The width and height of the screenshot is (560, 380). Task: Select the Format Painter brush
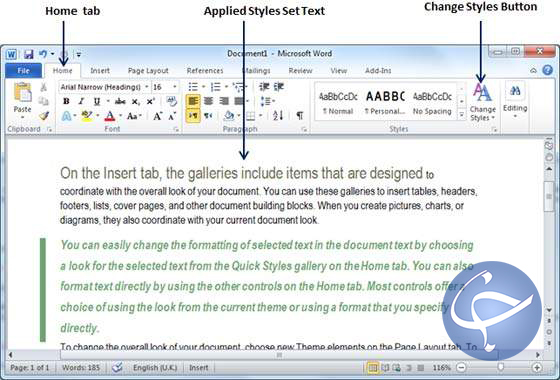point(44,116)
